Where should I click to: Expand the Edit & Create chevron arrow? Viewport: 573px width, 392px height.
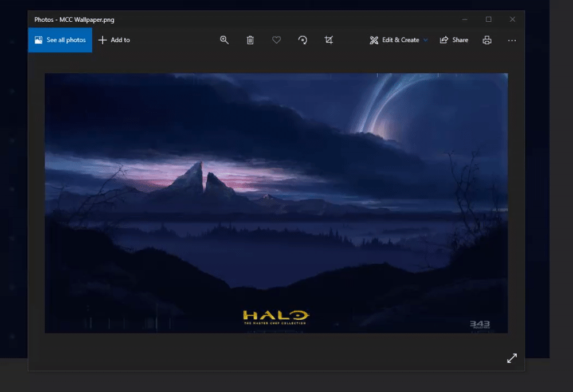click(425, 40)
